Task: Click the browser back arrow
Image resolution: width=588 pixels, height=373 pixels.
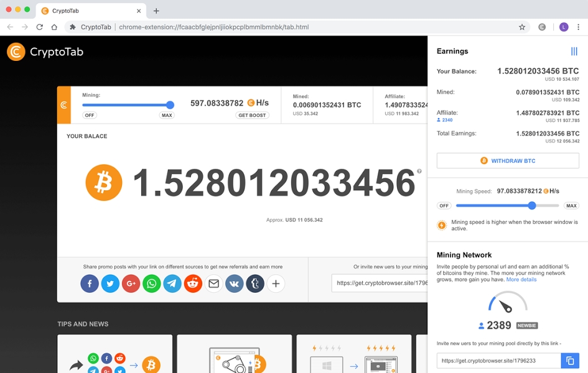Action: pyautogui.click(x=10, y=27)
